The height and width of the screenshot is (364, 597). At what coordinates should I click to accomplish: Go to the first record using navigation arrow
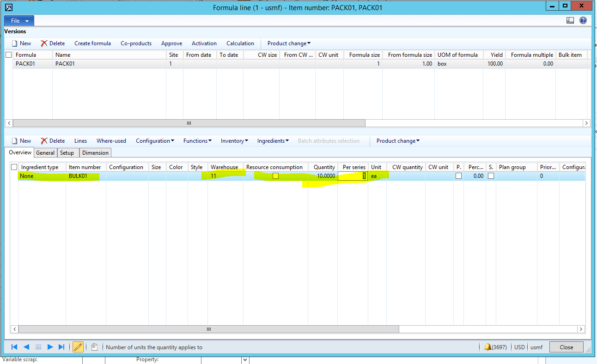(14, 347)
